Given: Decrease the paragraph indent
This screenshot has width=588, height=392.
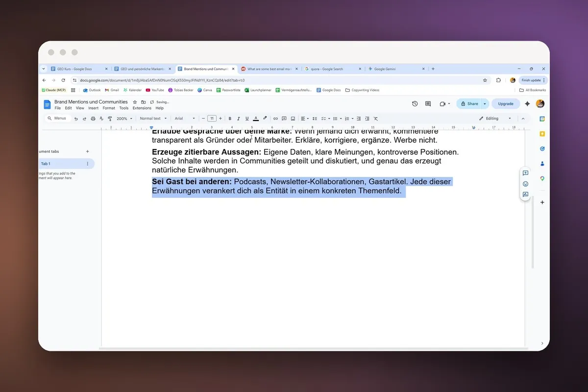Looking at the screenshot, I should point(359,119).
